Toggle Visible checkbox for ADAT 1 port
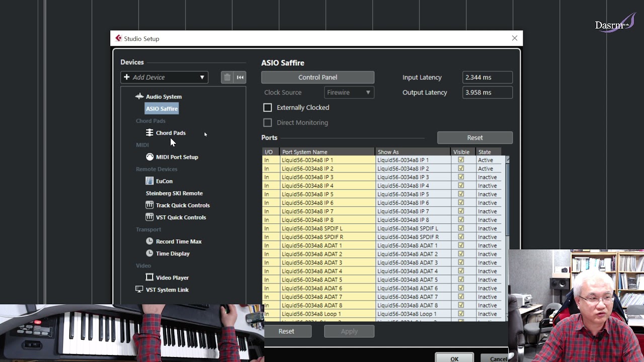Screen dimensions: 644x362 click(x=461, y=245)
